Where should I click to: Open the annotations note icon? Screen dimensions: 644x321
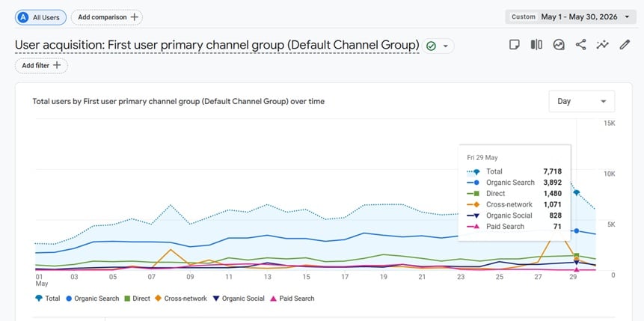tap(514, 45)
